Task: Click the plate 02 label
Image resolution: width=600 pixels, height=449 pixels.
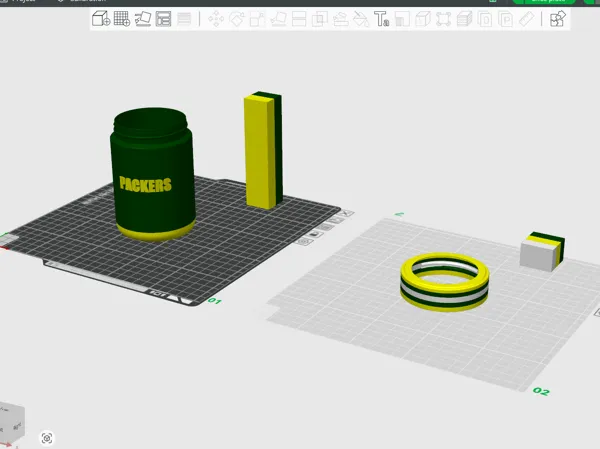Action: pyautogui.click(x=541, y=391)
